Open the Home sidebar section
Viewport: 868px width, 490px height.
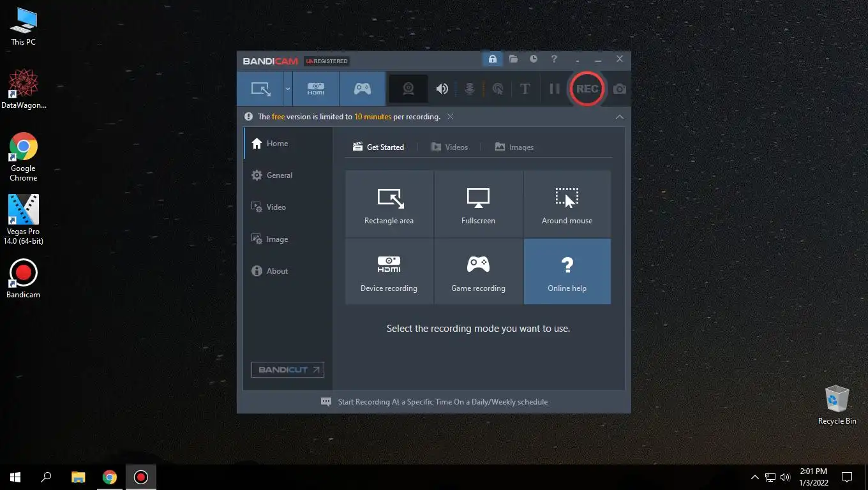(x=288, y=144)
